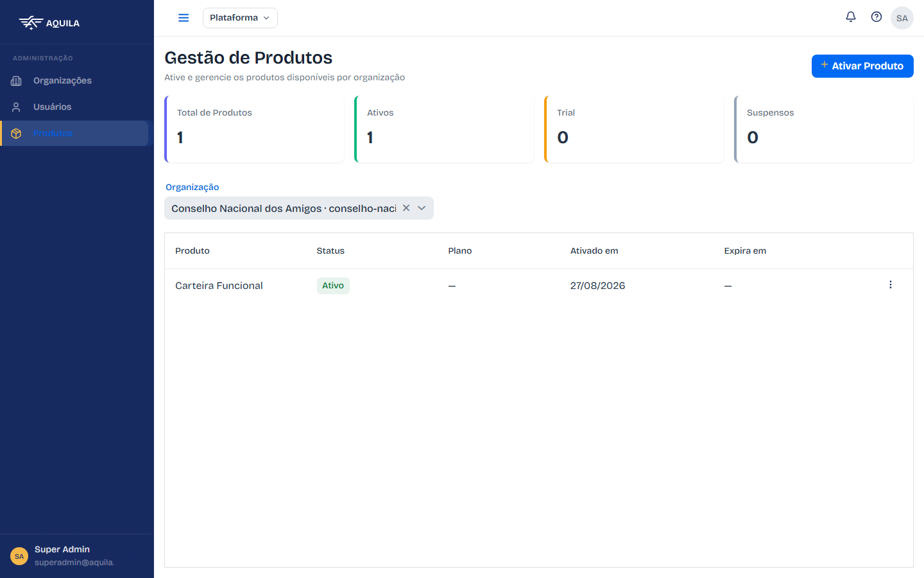Click the Plano column header
The image size is (924, 578).
pos(460,250)
